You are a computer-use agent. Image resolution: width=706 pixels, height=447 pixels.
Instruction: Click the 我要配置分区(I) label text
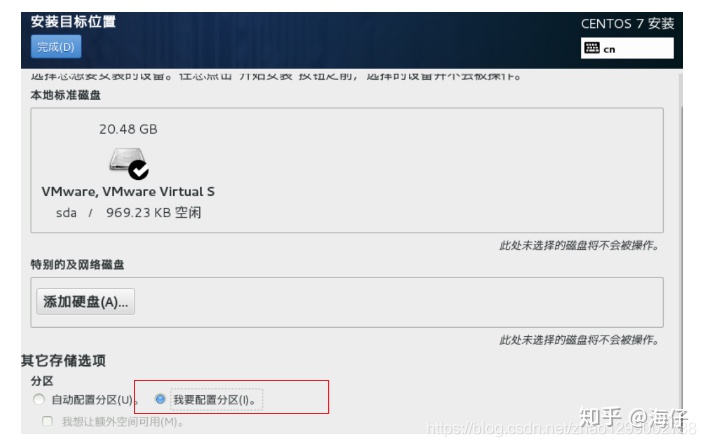pyautogui.click(x=214, y=400)
